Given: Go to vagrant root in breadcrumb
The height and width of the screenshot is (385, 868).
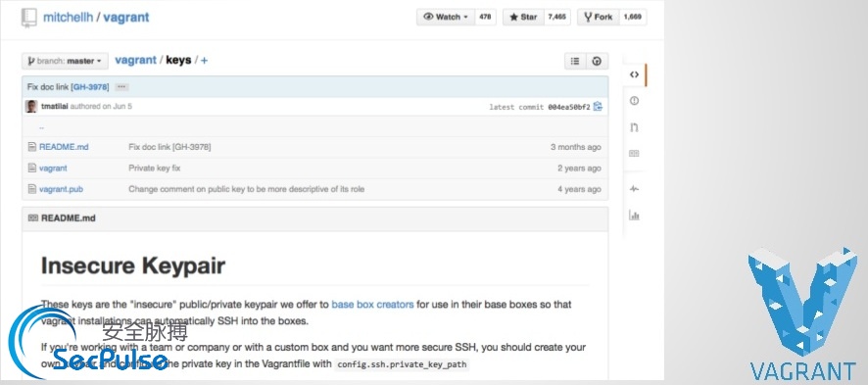Looking at the screenshot, I should tap(135, 61).
